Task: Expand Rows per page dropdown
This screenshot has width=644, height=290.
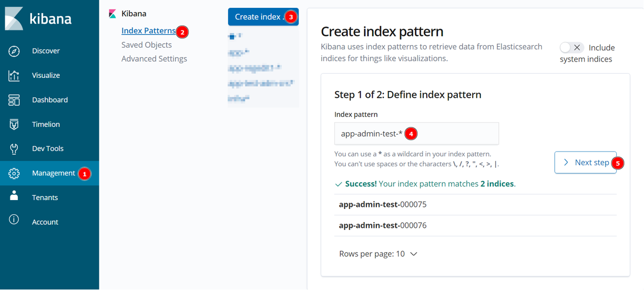Action: click(x=378, y=254)
